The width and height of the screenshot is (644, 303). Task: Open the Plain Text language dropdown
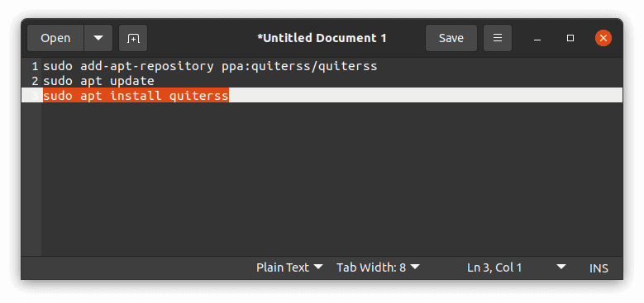click(x=289, y=267)
